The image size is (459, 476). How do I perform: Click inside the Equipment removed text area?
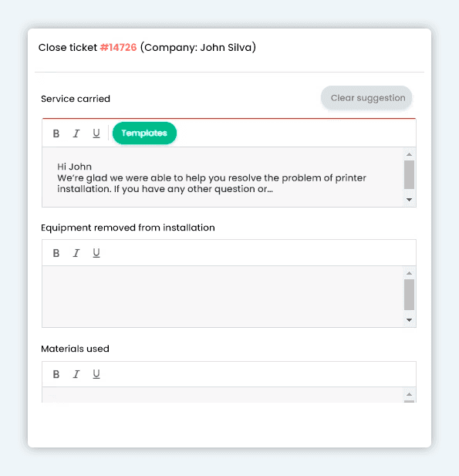[x=222, y=296]
